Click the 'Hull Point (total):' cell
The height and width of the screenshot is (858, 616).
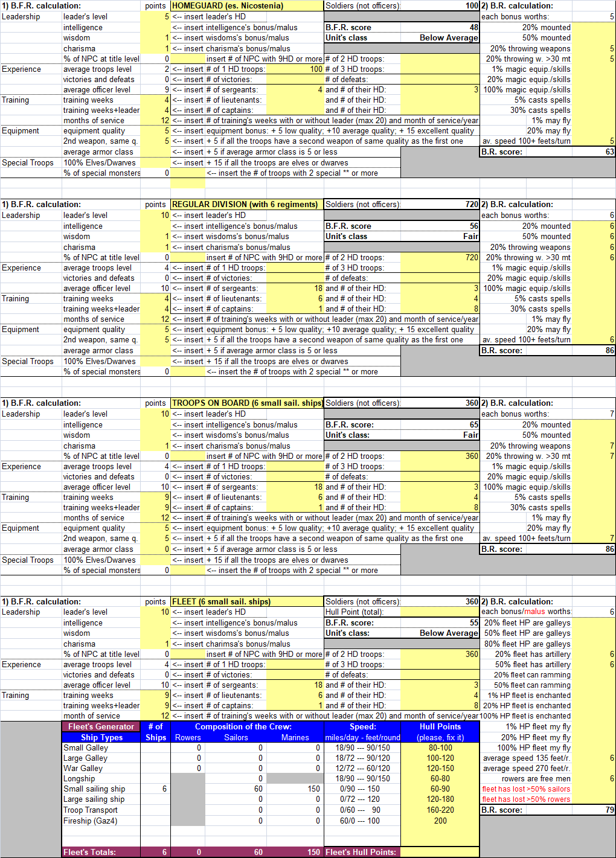(x=362, y=612)
